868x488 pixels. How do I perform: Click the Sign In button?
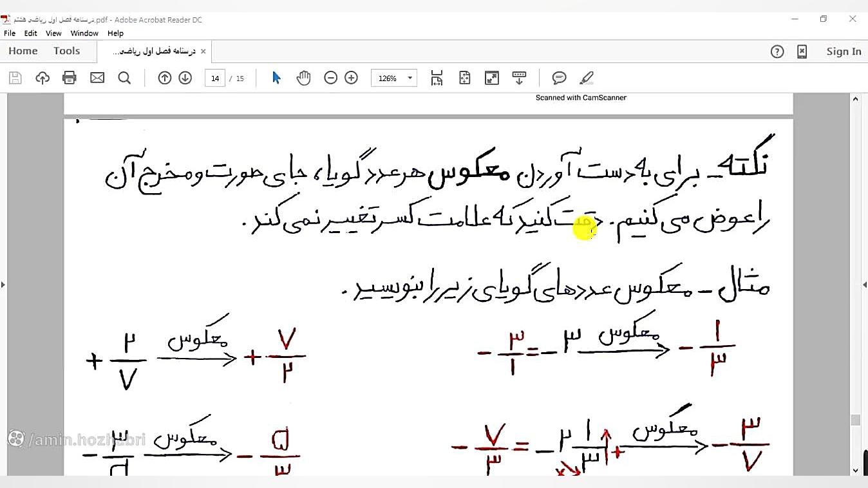coord(844,52)
